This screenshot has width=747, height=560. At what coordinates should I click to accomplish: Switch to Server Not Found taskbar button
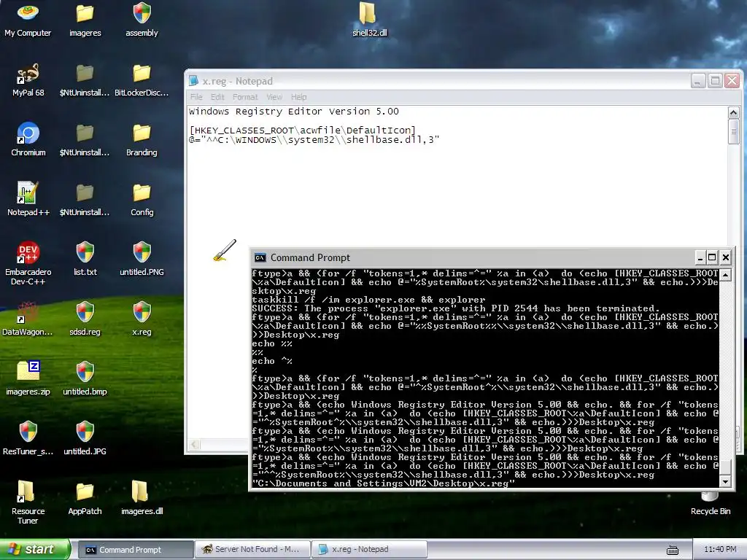252,550
